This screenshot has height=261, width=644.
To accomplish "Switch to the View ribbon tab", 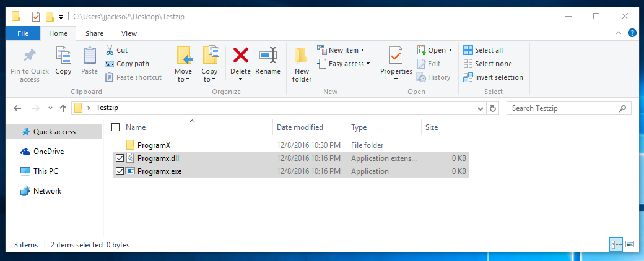I will point(129,33).
